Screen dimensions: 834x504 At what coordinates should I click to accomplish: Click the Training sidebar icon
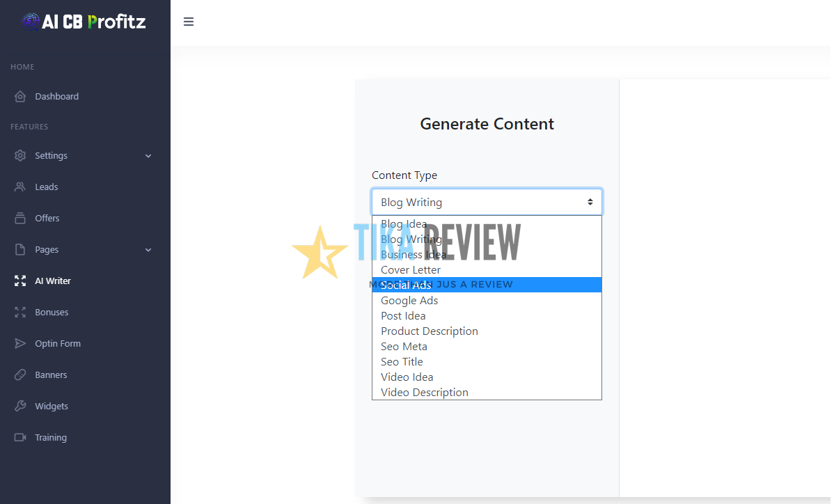point(21,437)
